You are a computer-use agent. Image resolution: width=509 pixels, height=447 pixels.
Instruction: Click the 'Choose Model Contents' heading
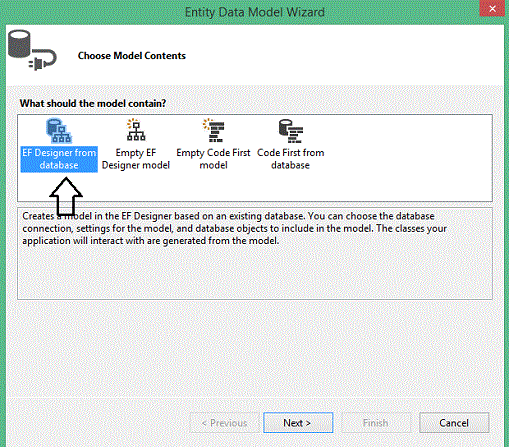(x=132, y=56)
